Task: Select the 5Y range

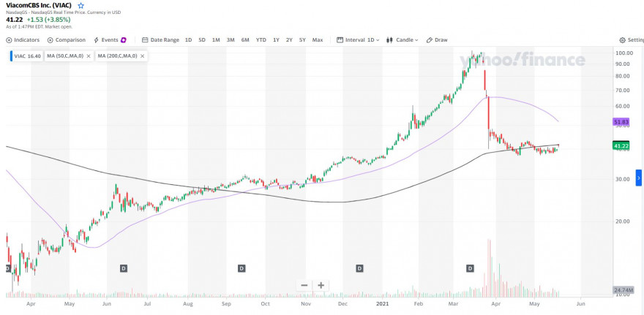Action: click(302, 39)
